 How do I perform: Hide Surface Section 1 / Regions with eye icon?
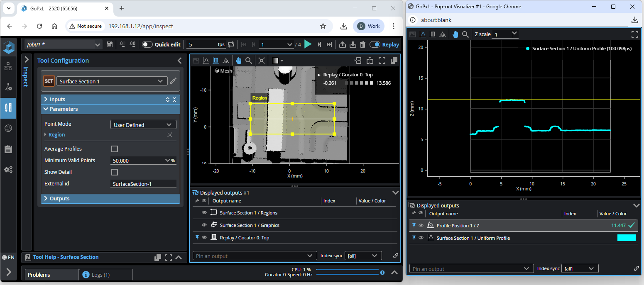(x=204, y=213)
